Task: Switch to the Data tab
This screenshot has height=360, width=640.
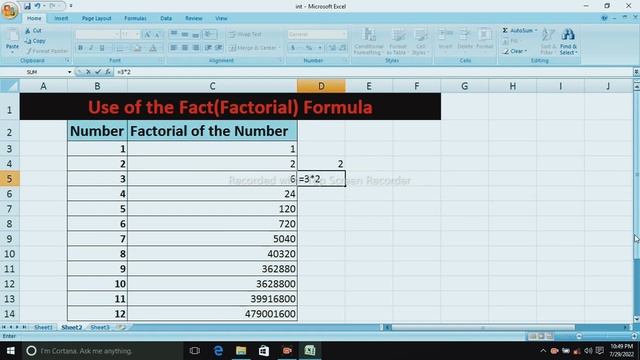Action: [x=166, y=18]
